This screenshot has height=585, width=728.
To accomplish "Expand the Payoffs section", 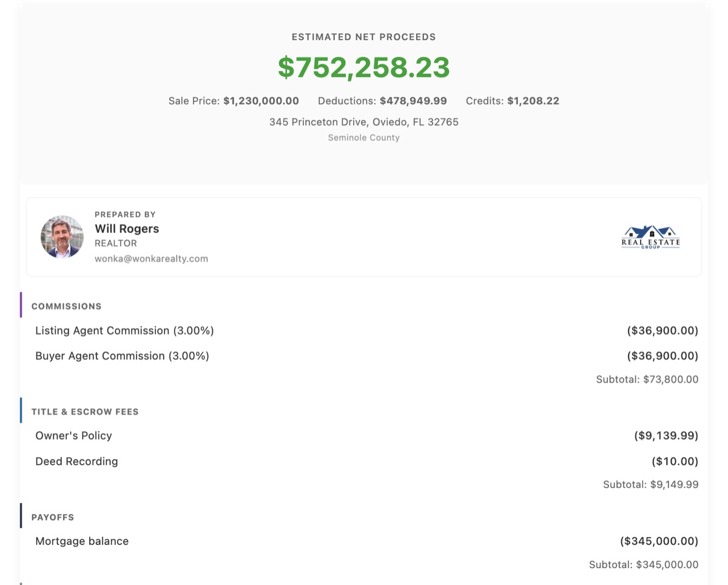I will pyautogui.click(x=53, y=517).
